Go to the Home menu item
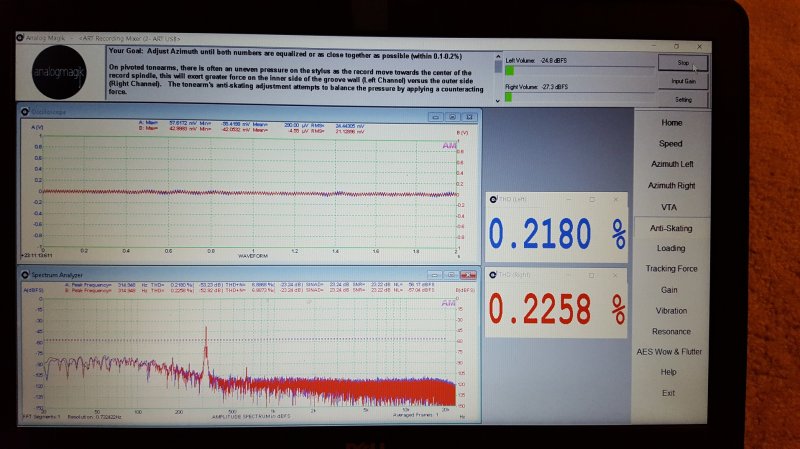This screenshot has width=800, height=449. (671, 122)
